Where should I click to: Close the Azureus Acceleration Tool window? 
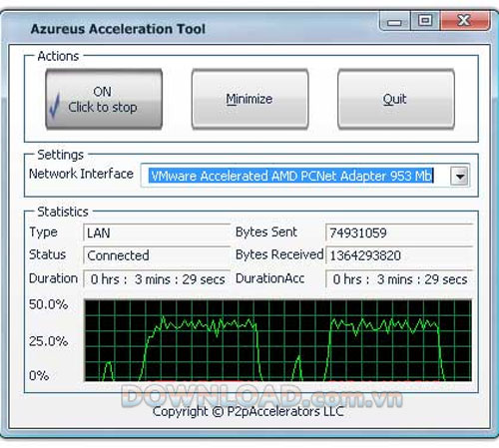coord(464,21)
